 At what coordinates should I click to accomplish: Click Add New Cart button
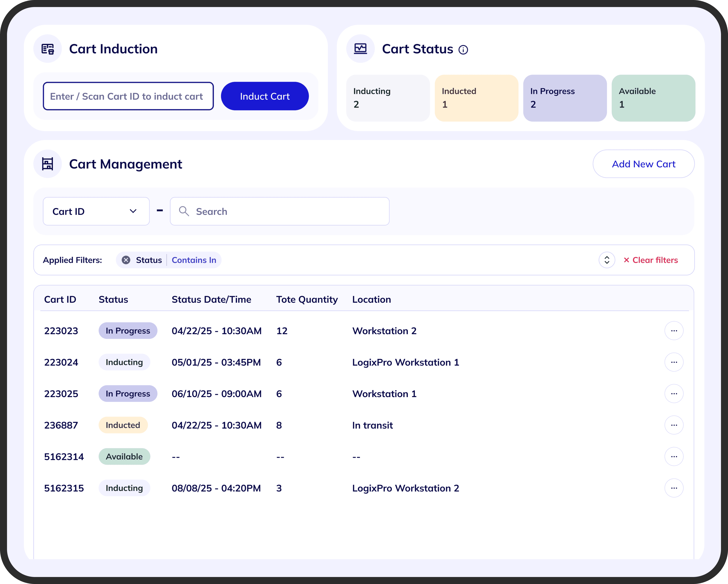pos(644,164)
